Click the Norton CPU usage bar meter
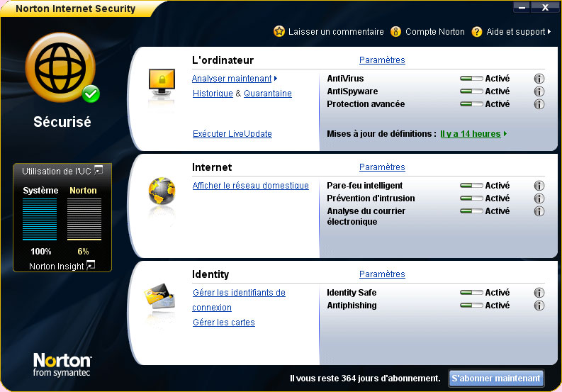 [84, 219]
